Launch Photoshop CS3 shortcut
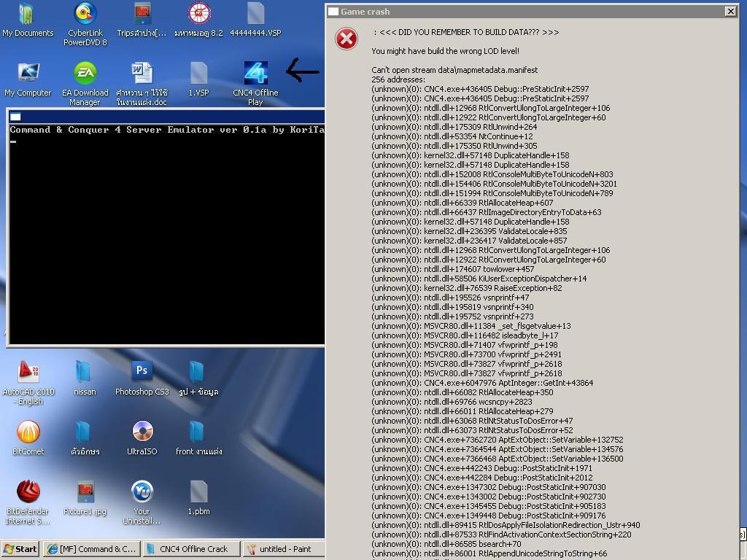747x560 pixels. coord(142,378)
